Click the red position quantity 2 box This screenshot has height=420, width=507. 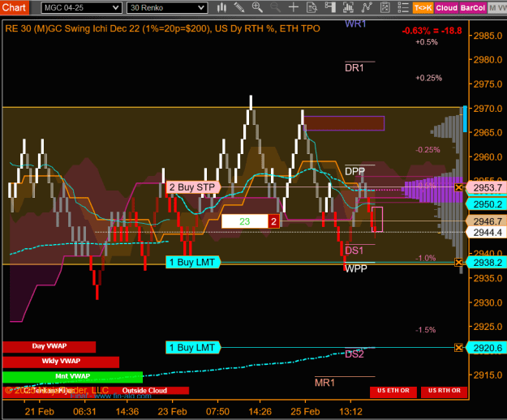click(273, 221)
